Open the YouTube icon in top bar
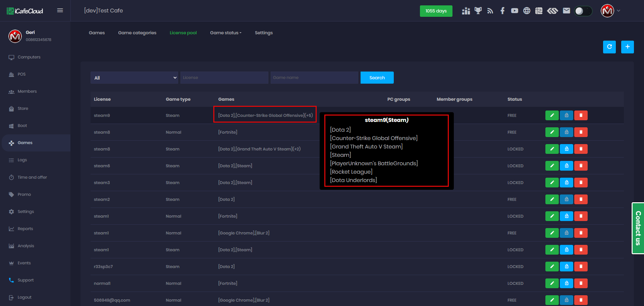Image resolution: width=644 pixels, height=306 pixels. click(x=515, y=11)
